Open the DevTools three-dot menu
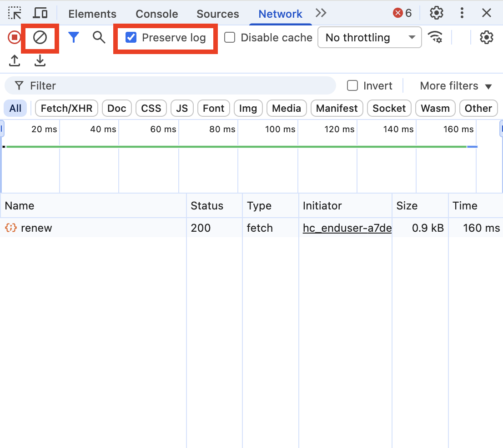 (x=462, y=13)
